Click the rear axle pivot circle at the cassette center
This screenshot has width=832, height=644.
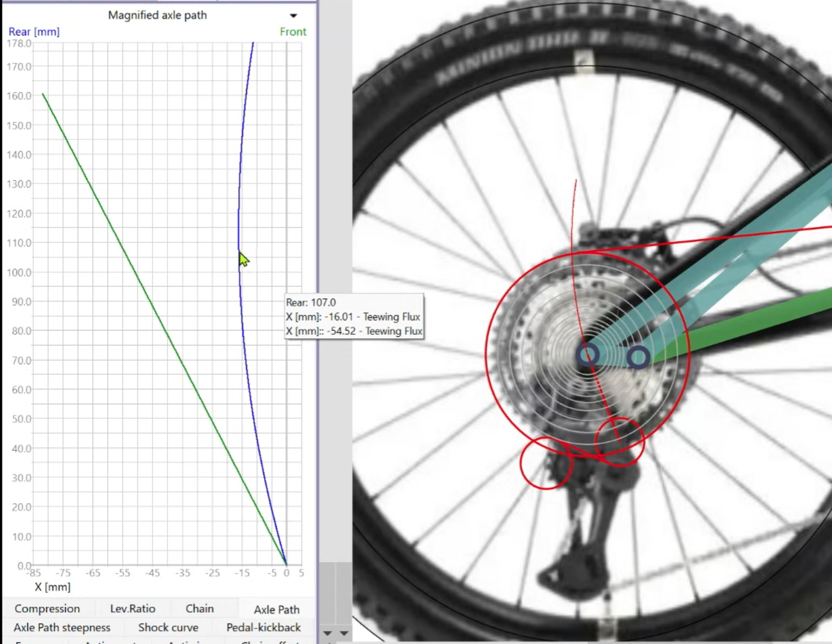click(x=588, y=355)
